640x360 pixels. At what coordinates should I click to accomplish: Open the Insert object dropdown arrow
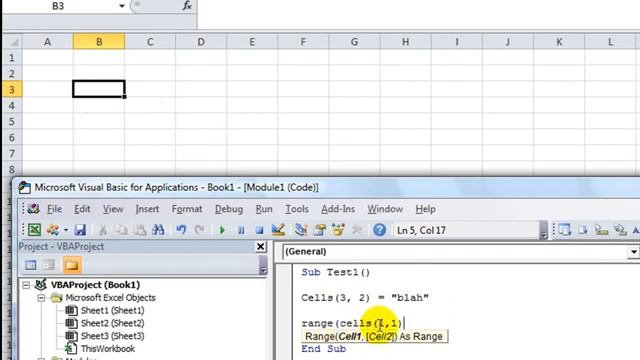66,230
